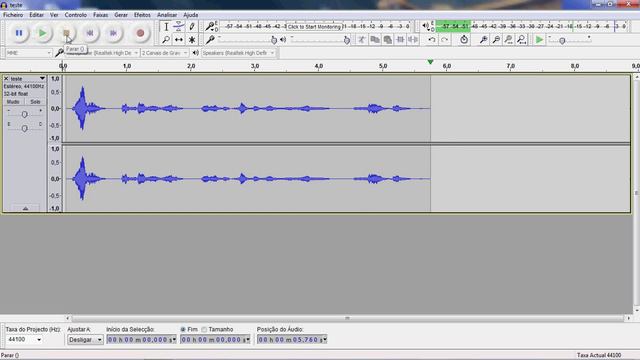Click the Início da Selecção time field
The height and width of the screenshot is (360, 640).
141,340
